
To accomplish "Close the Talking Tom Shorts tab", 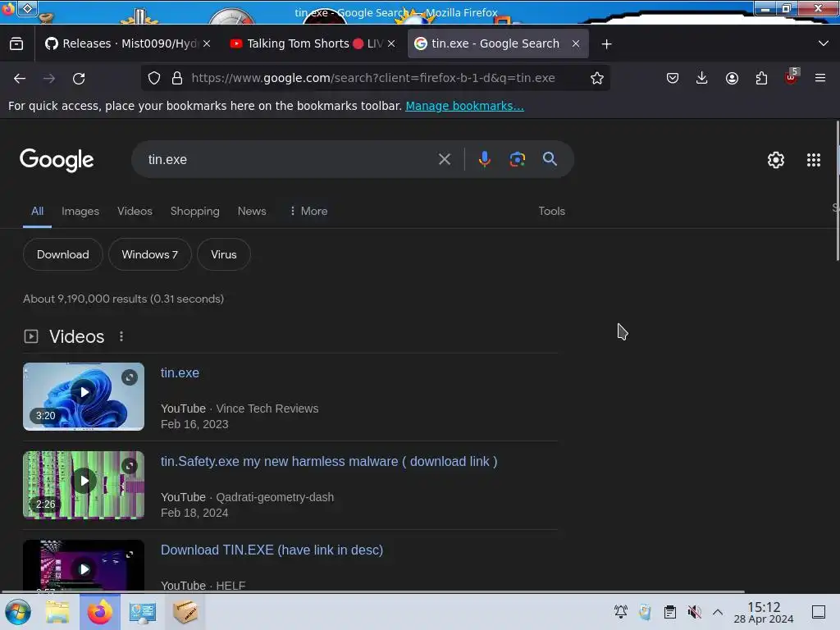I will pyautogui.click(x=391, y=43).
